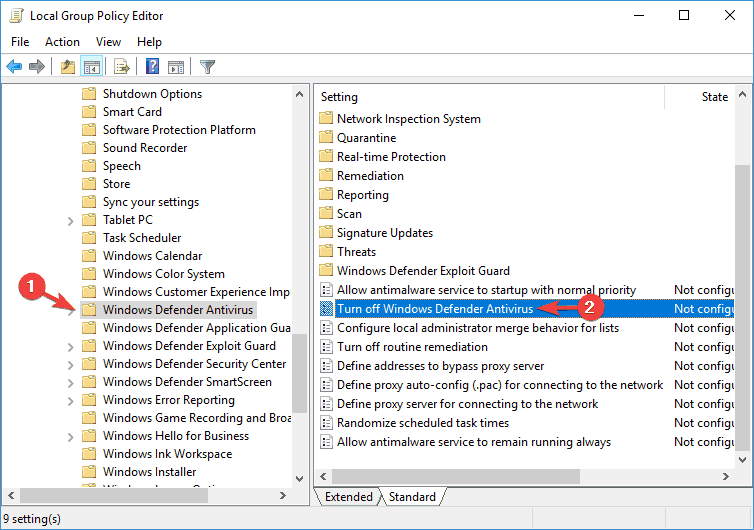Click folder icon next to Smart Card

(89, 112)
